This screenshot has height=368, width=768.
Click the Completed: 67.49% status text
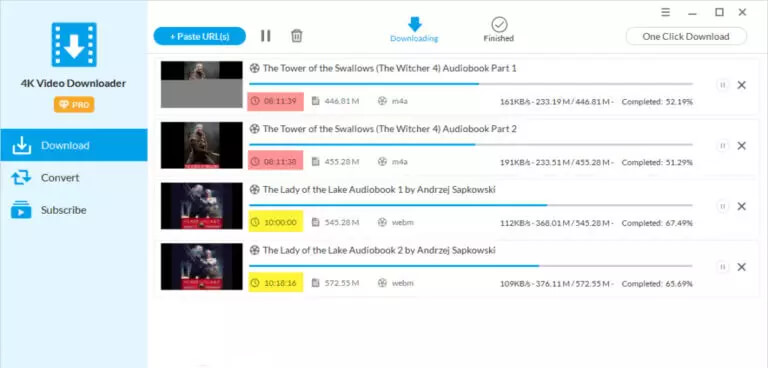coord(657,223)
